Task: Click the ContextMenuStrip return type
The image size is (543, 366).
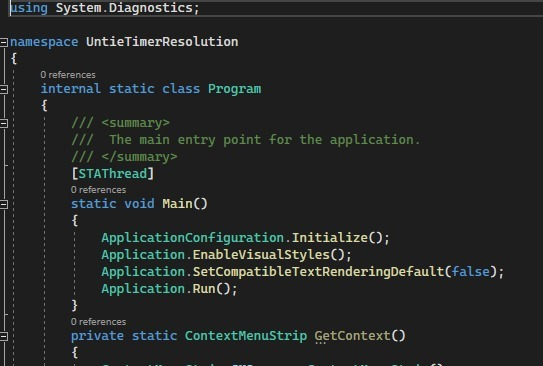Action: [246, 336]
